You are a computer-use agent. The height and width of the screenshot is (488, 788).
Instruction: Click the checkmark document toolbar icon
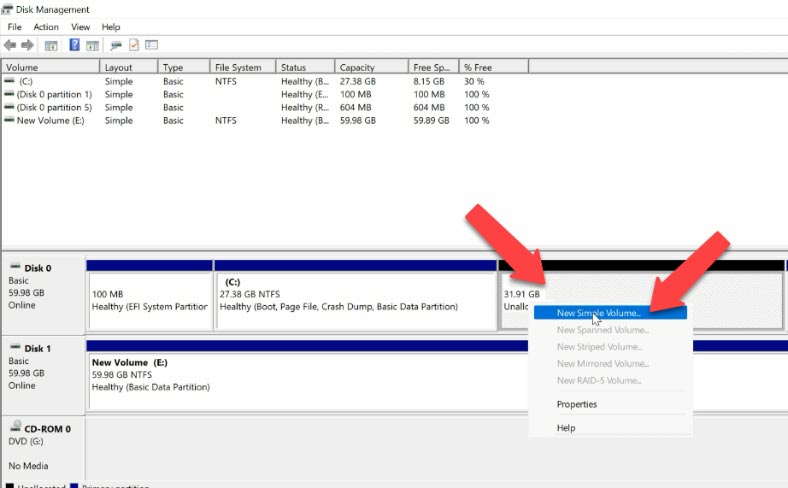click(x=134, y=45)
